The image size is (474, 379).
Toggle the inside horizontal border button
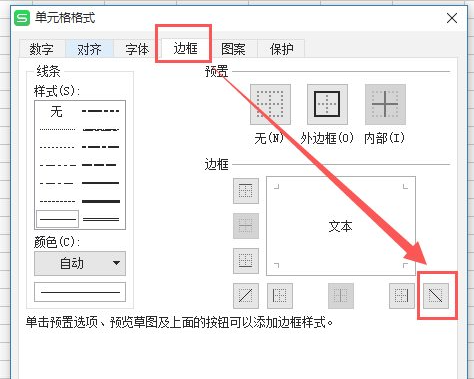246,226
